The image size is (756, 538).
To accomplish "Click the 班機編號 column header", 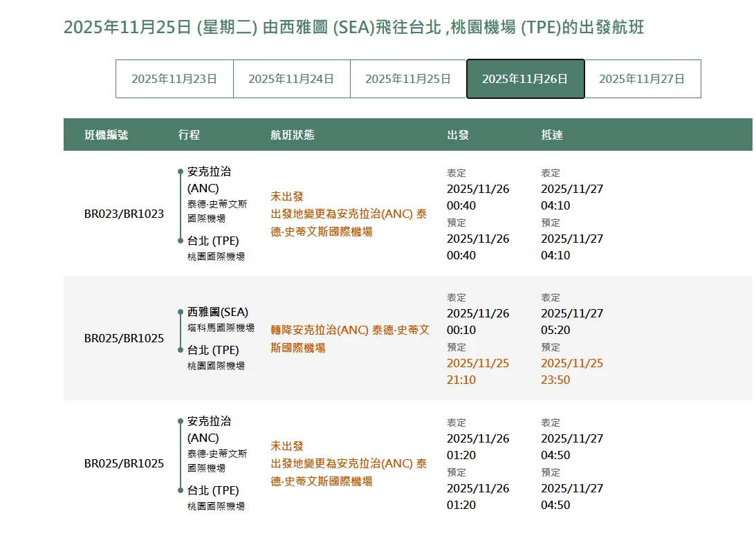I will (x=106, y=135).
